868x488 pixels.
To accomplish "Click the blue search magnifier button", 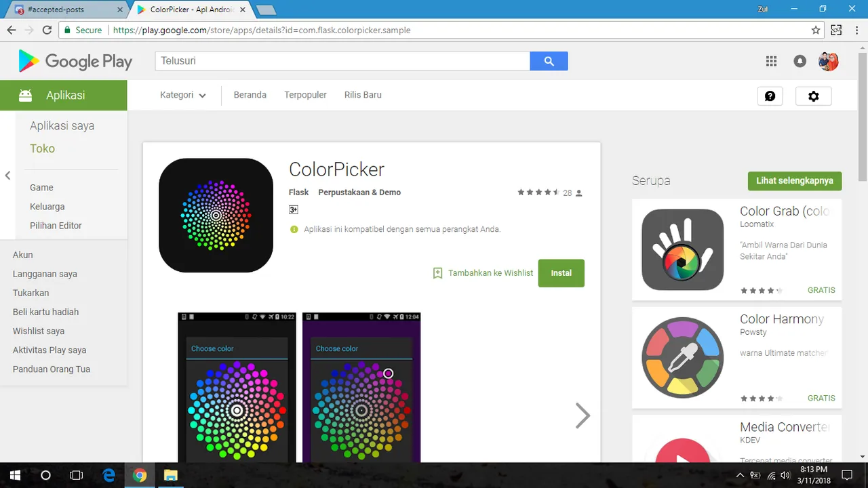I will pos(549,61).
